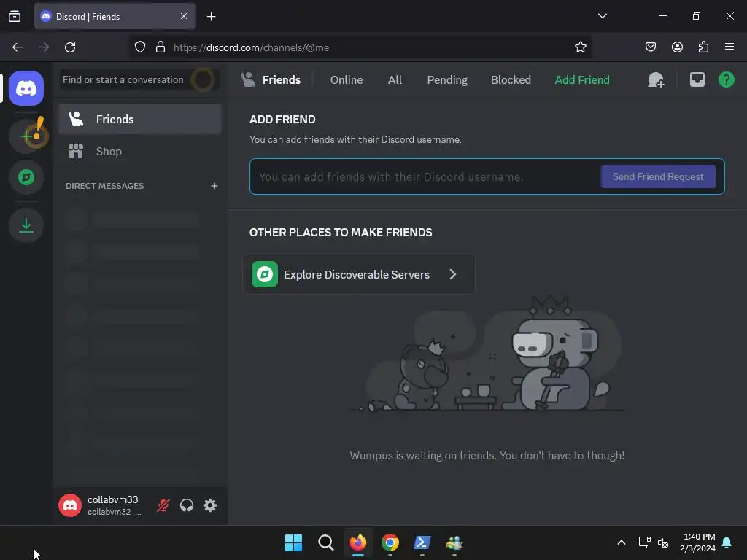This screenshot has height=560, width=747.
Task: Reload the current page
Action: coord(70,47)
